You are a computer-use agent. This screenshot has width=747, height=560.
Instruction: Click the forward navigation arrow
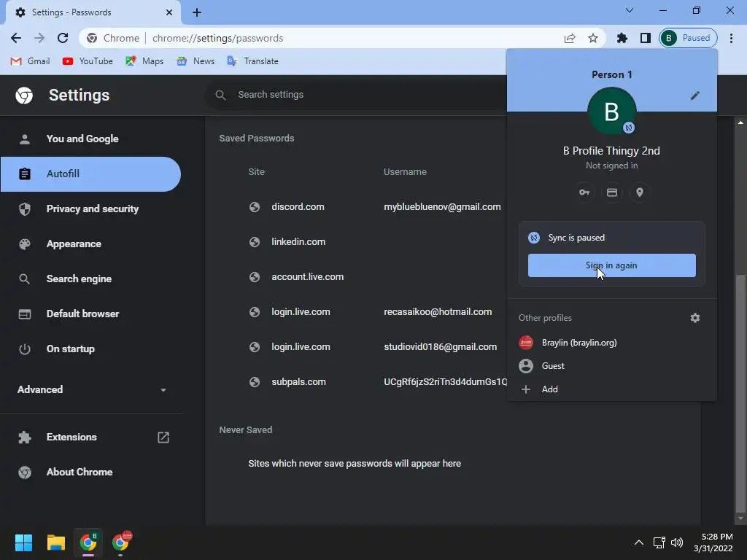click(39, 38)
